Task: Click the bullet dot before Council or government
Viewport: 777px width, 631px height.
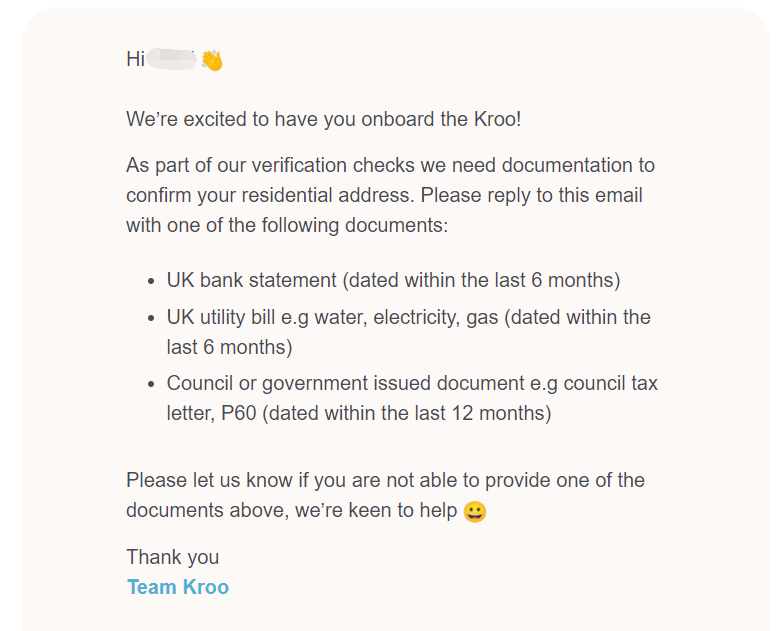Action: click(x=151, y=384)
